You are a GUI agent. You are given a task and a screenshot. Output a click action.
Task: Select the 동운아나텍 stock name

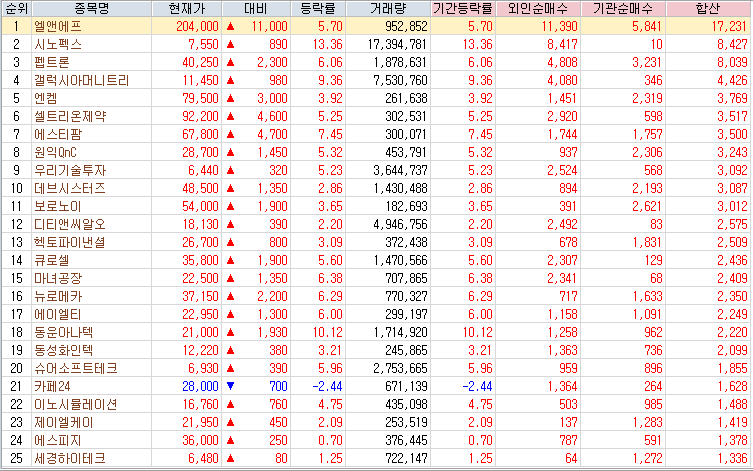coord(63,333)
